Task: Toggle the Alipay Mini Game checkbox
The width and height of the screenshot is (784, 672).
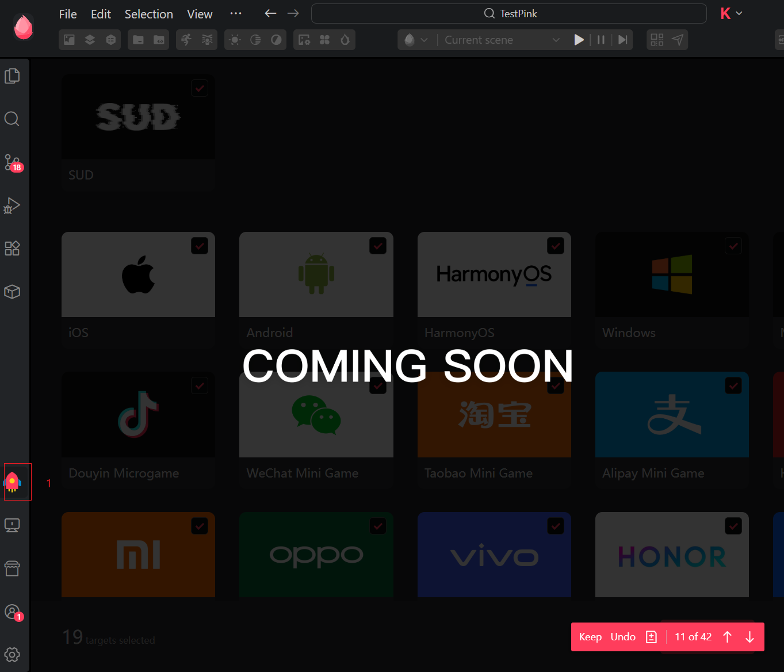Action: point(733,385)
